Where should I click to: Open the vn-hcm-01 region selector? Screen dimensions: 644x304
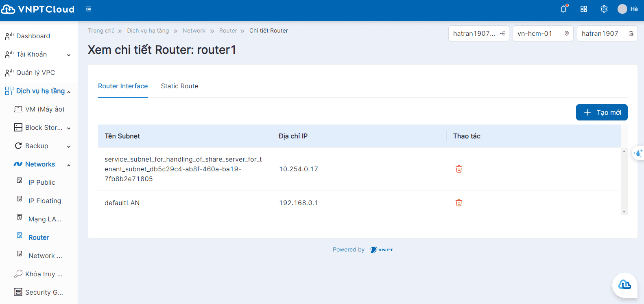tap(543, 33)
